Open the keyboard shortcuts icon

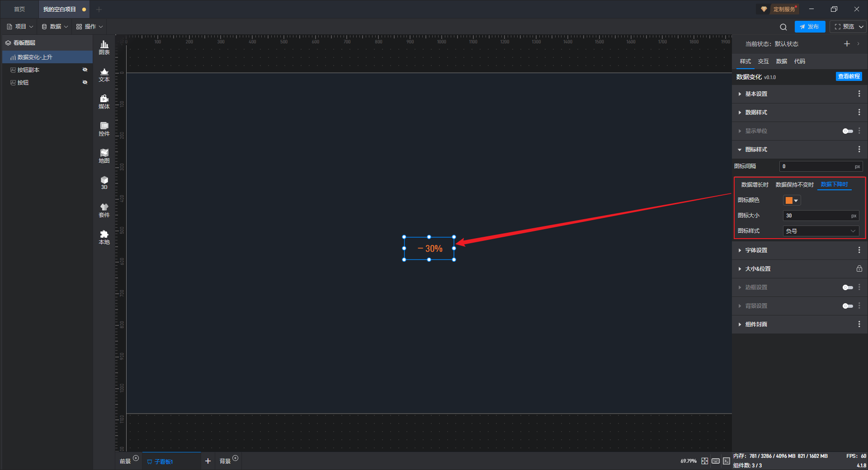[x=716, y=461]
